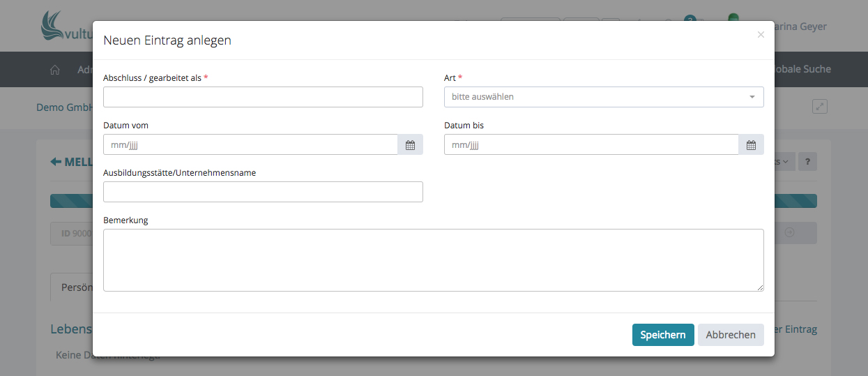Viewport: 868px width, 376px height.
Task: Focus the Datum vom input field
Action: [250, 145]
